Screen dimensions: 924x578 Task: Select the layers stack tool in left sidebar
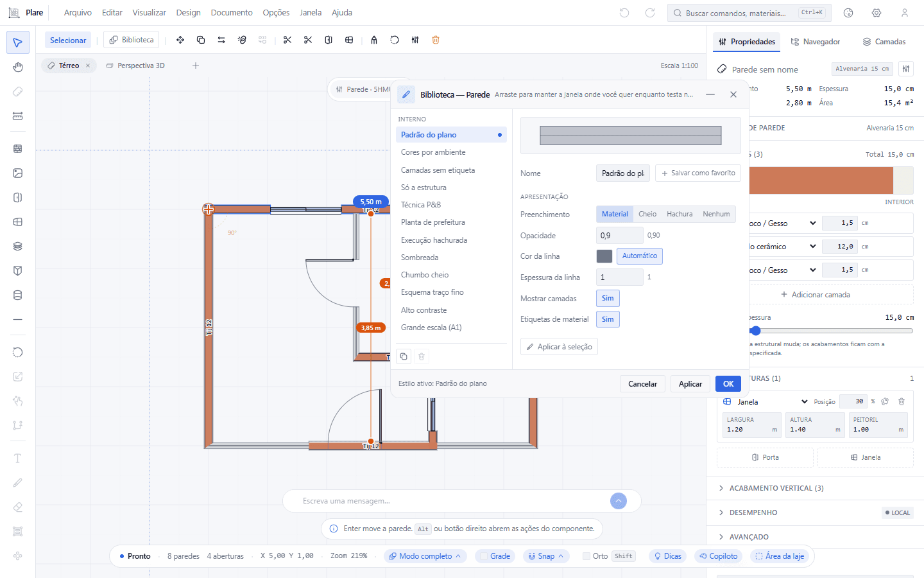pyautogui.click(x=17, y=246)
